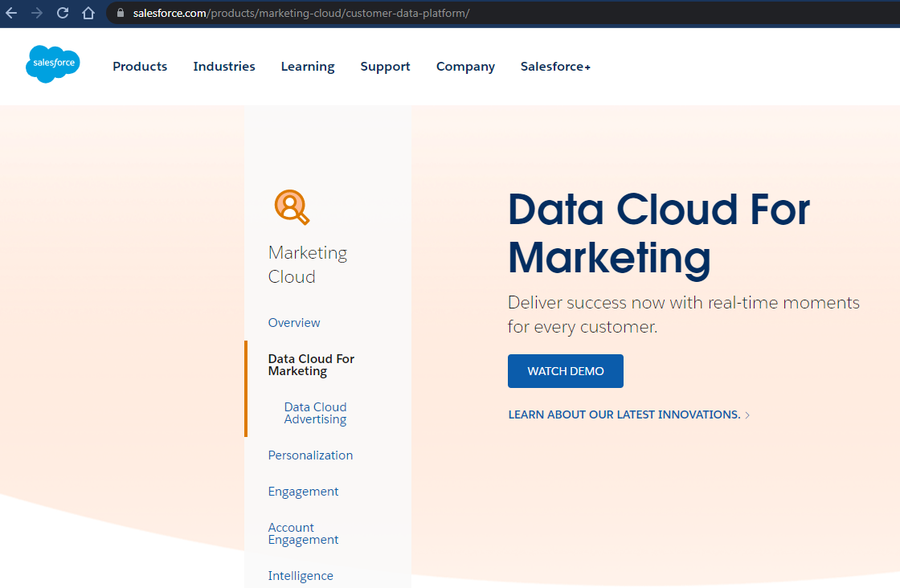900x588 pixels.
Task: Open the Company menu
Action: point(465,67)
